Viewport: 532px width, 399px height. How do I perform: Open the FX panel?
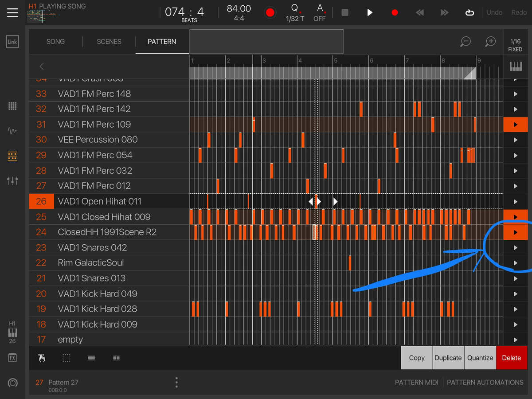pos(12,357)
